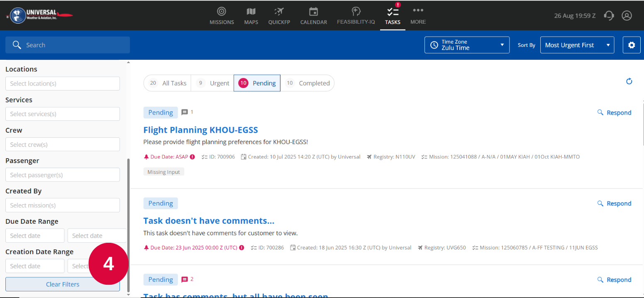
Task: Click the support headset icon
Action: [609, 16]
